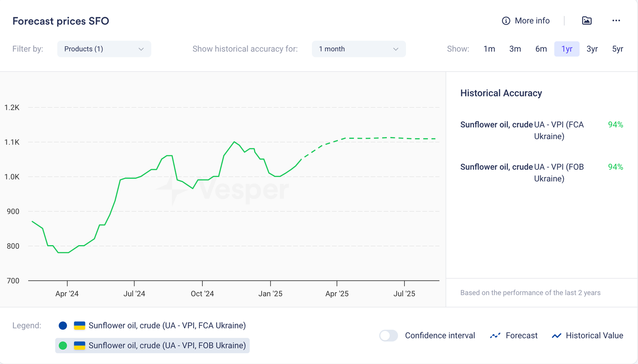Select the 6m time range
Image resolution: width=638 pixels, height=364 pixels.
[541, 49]
